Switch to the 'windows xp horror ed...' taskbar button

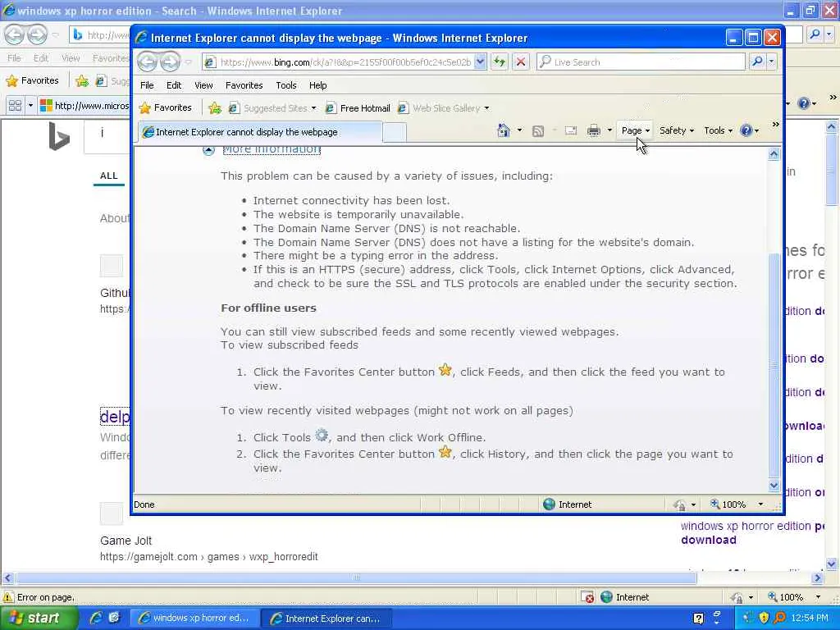pyautogui.click(x=195, y=619)
